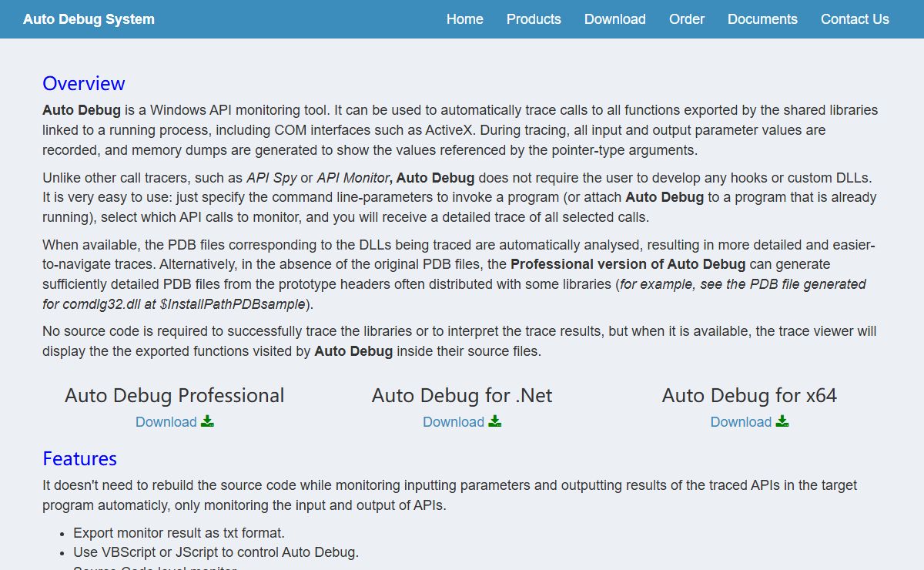Click the Auto Debug for .Net heading
Viewport: 924px width, 570px height.
point(462,395)
